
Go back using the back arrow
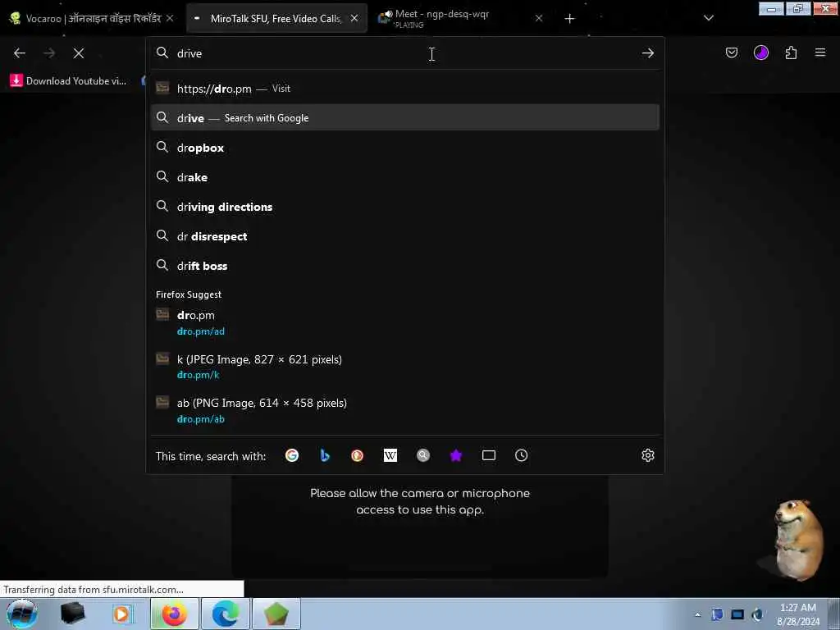(x=20, y=53)
